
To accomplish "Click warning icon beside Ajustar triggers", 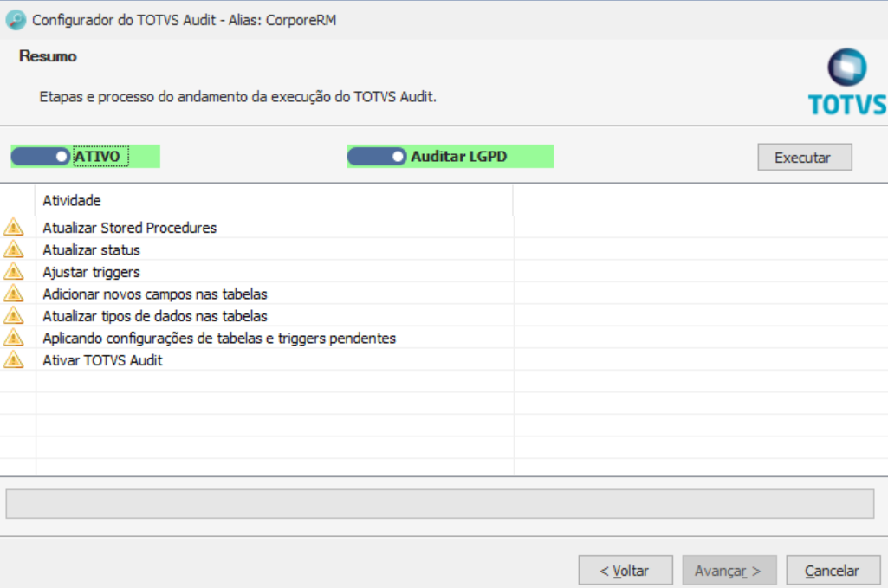I will click(13, 271).
